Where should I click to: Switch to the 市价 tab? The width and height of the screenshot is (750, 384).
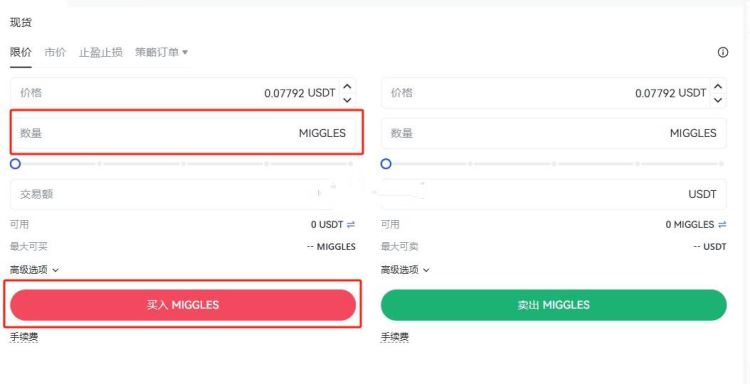[x=55, y=52]
